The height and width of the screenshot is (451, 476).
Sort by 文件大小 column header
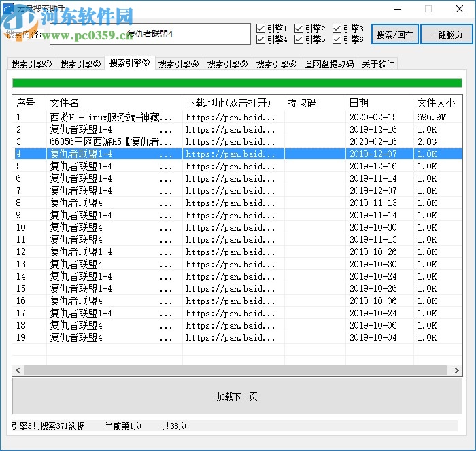(x=437, y=103)
